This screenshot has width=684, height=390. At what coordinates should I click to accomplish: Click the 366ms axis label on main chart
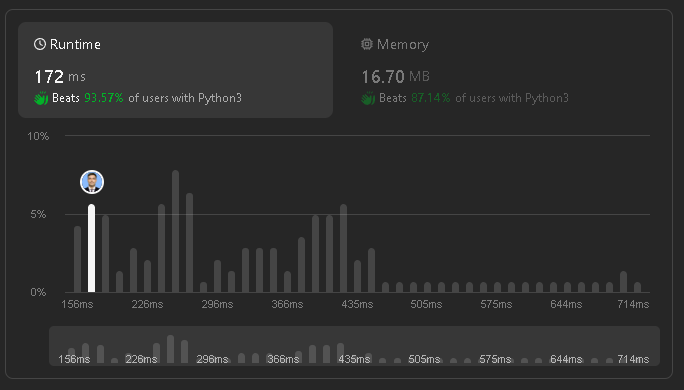click(x=287, y=304)
